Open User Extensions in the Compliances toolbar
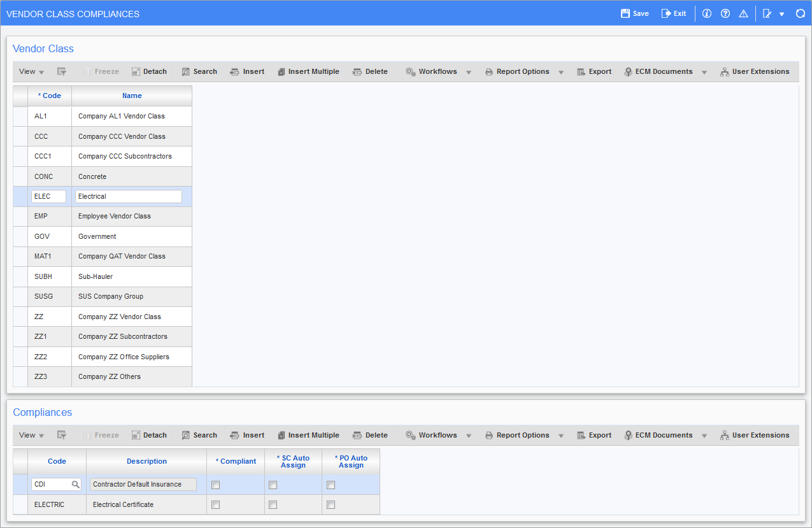This screenshot has height=528, width=812. click(755, 435)
